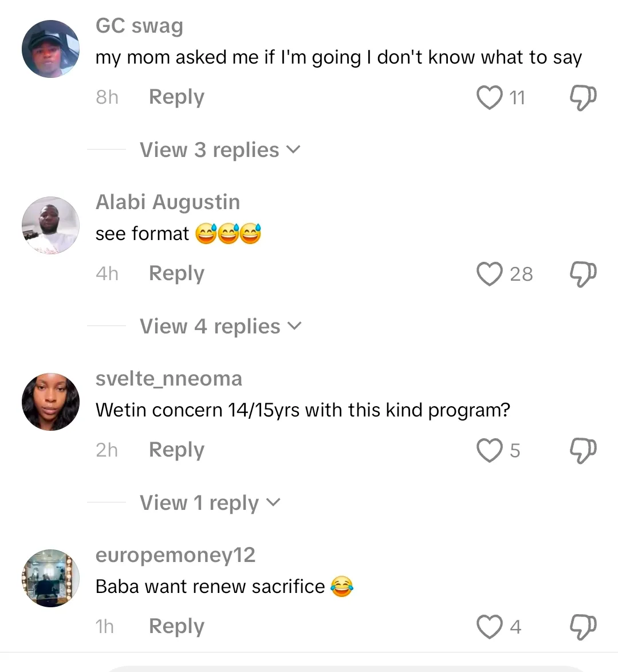The image size is (618, 672).
Task: Open Alabi Augustin's avatar
Action: pos(50,226)
